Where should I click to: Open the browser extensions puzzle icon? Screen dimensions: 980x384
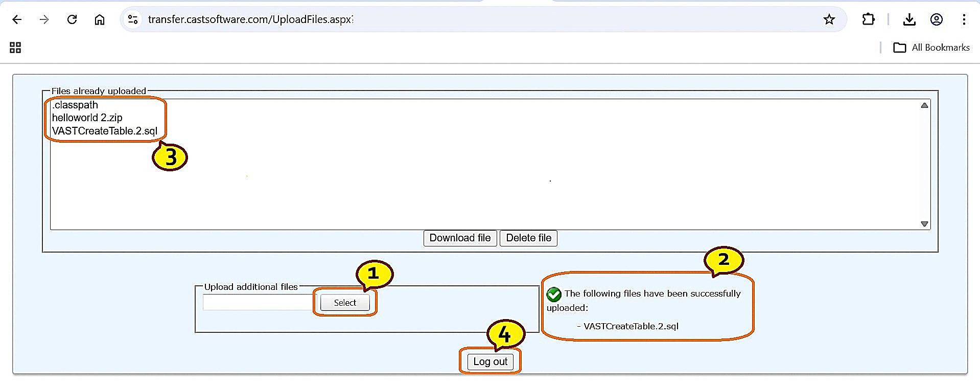coord(868,19)
